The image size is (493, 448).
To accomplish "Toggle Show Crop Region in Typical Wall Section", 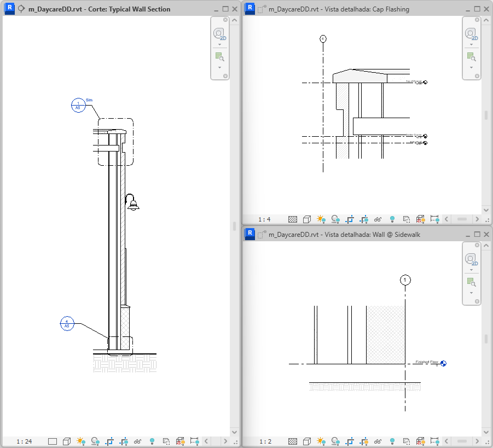I will coord(124,441).
